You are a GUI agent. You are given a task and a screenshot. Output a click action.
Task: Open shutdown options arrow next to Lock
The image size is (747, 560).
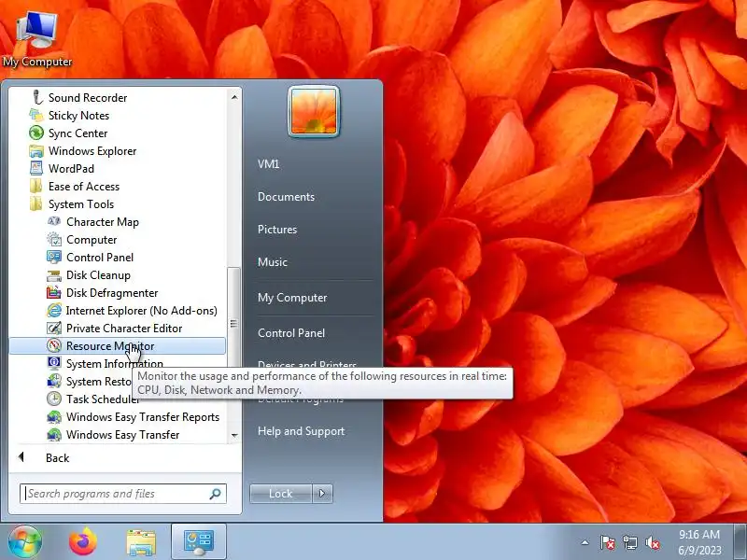(x=322, y=494)
